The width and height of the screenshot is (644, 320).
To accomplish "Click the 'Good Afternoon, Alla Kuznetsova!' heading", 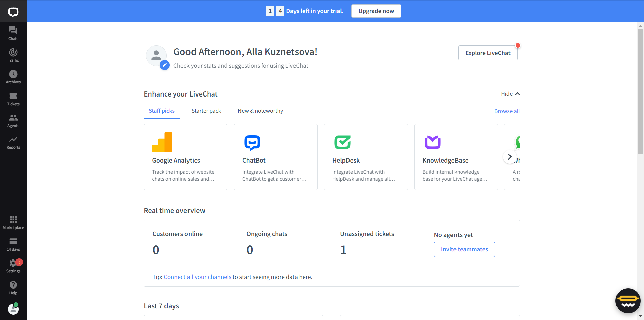I will (x=245, y=52).
